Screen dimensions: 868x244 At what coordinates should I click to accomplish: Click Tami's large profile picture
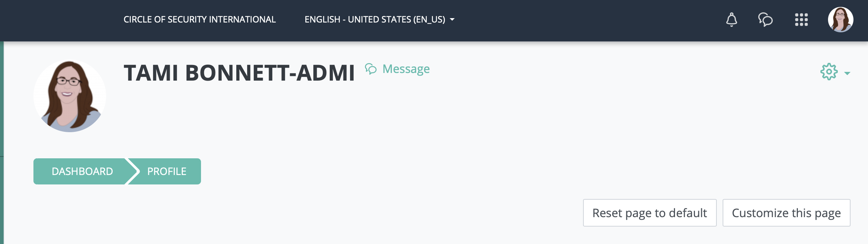70,96
